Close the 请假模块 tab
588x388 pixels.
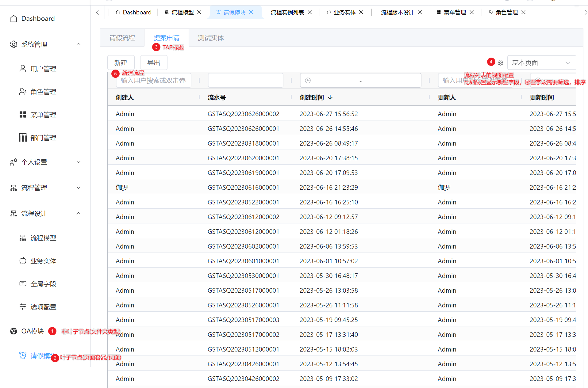251,12
